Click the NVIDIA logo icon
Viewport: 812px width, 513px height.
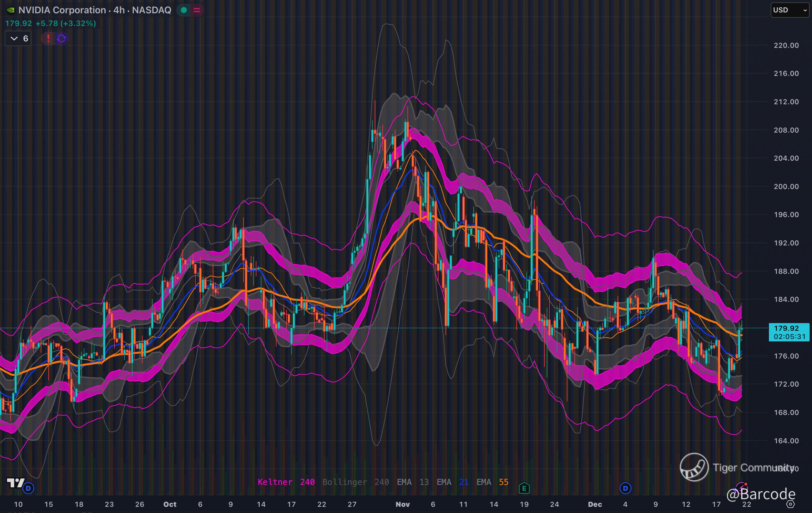(10, 10)
